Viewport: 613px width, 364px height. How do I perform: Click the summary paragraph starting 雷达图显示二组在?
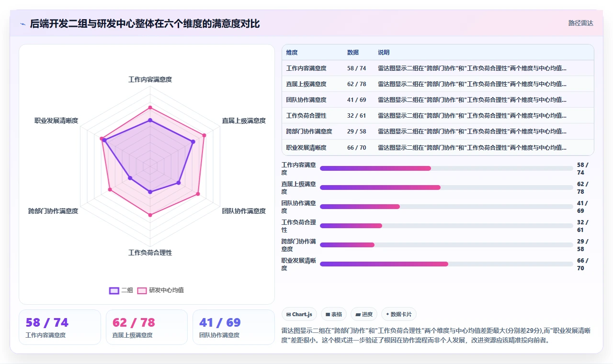(x=438, y=336)
